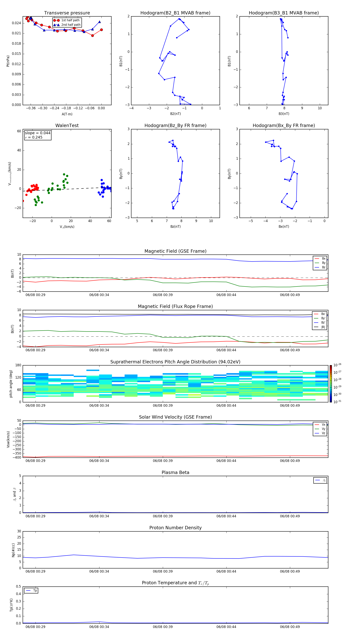Click the Vz entry in velocity legend
The width and height of the screenshot is (351, 644).
[x=320, y=433]
